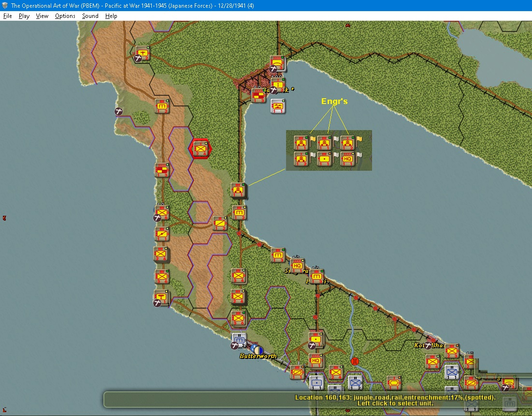This screenshot has width=532, height=416.
Task: Select the 1-1 regiment with arrow-dot symbol
Action: (162, 234)
